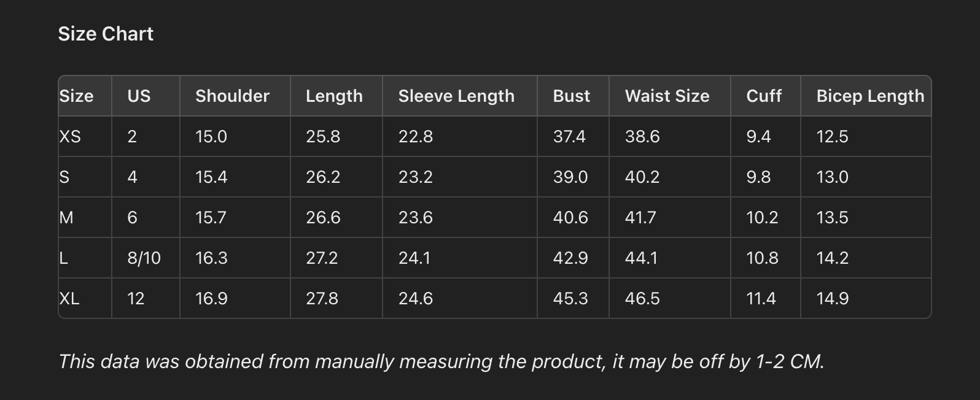Screen dimensions: 980x400
Task: Click the Length column header
Action: pos(334,96)
